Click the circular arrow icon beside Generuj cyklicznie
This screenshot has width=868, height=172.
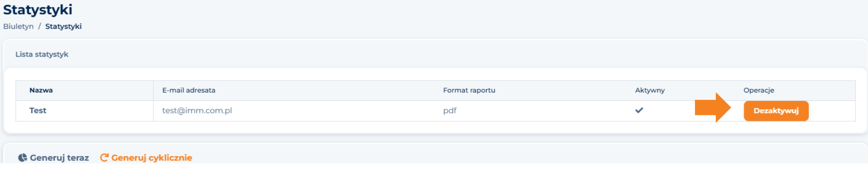click(x=104, y=158)
